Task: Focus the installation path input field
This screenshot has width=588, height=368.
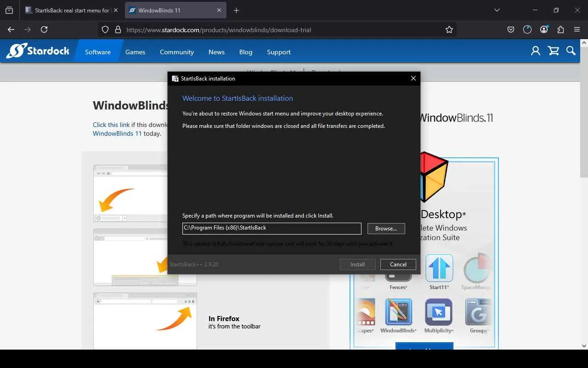Action: (272, 228)
